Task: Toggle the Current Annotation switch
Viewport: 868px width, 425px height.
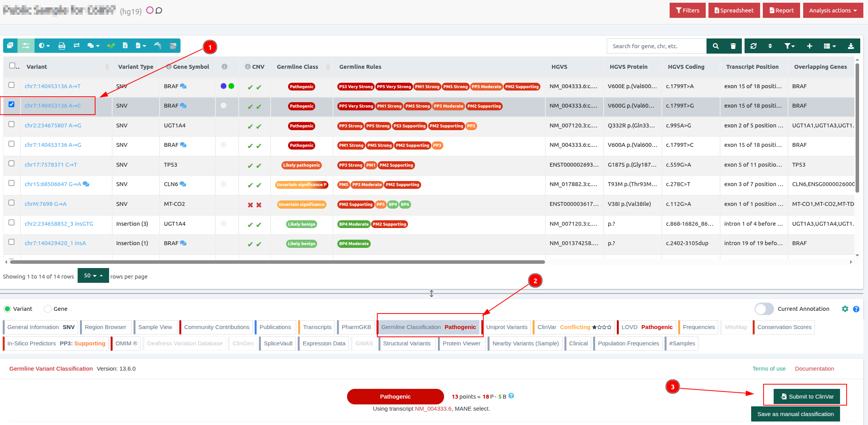Action: click(x=764, y=309)
